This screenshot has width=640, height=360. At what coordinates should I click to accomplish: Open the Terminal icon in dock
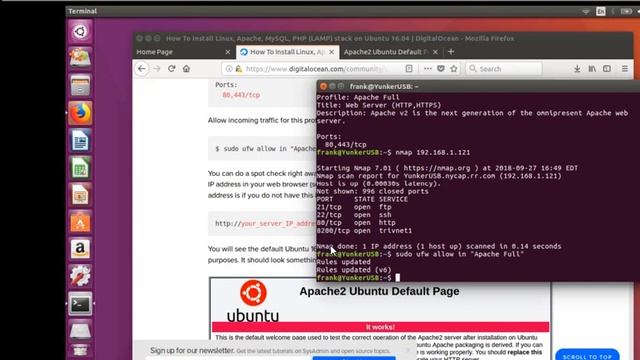click(x=80, y=304)
